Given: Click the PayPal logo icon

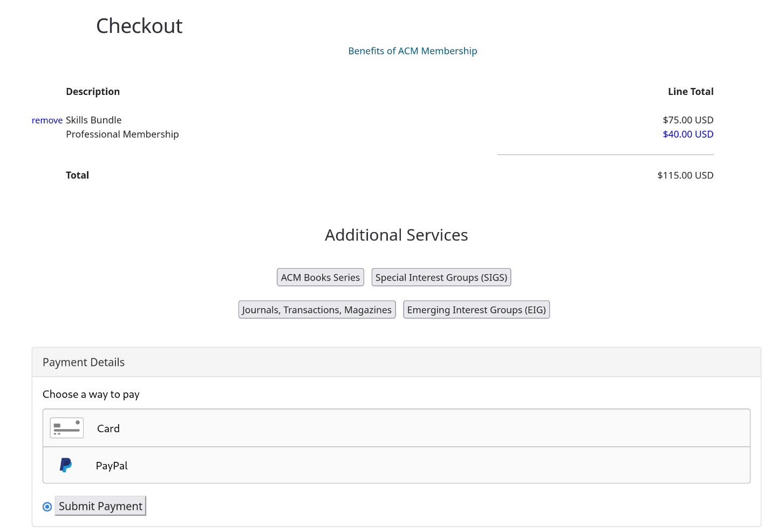Looking at the screenshot, I should pyautogui.click(x=66, y=465).
